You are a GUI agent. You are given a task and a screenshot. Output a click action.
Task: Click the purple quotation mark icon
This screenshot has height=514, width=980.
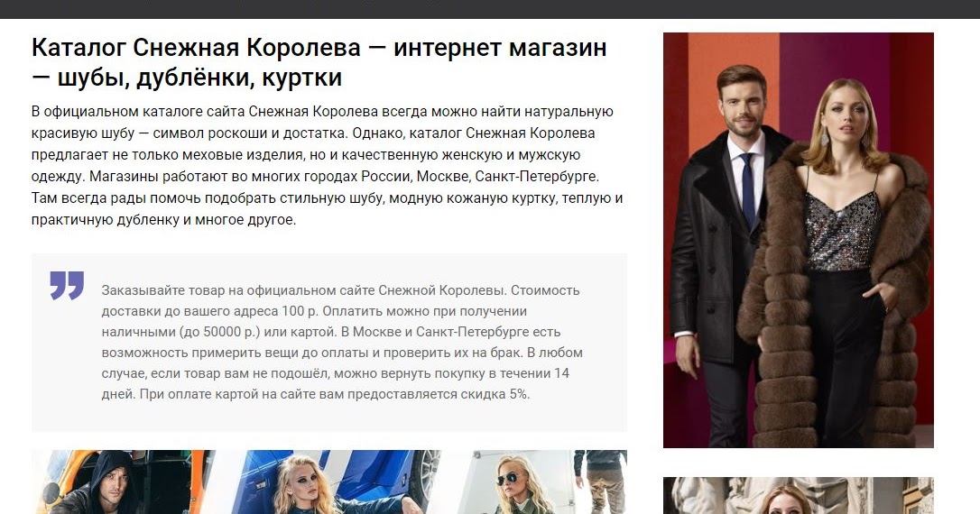coord(67,286)
